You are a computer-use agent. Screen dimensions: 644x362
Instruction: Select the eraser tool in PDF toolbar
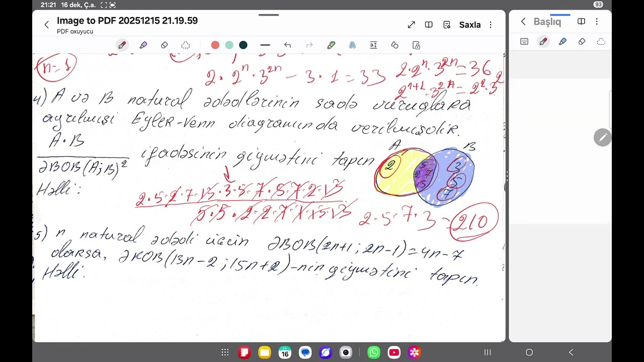165,45
